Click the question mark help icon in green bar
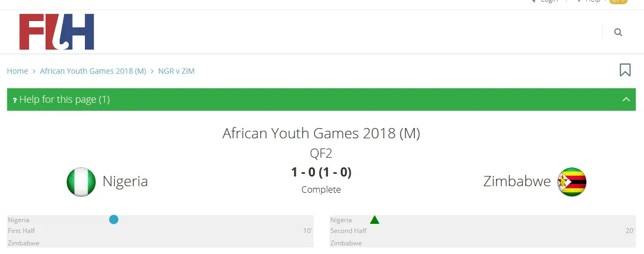This screenshot has width=644, height=254. click(x=15, y=100)
